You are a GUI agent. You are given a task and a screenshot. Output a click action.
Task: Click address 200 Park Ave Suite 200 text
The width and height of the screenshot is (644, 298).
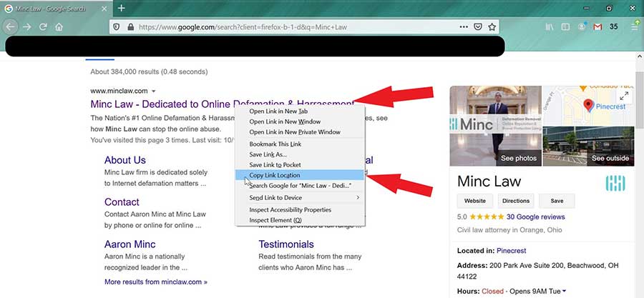(537, 271)
